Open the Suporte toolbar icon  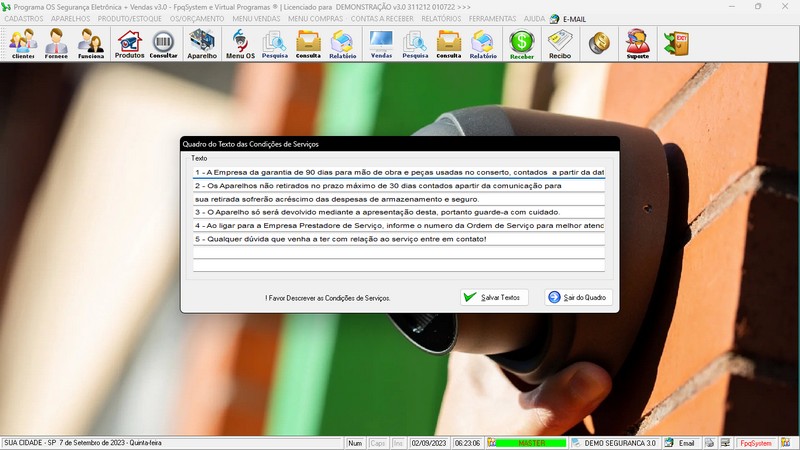click(x=638, y=44)
